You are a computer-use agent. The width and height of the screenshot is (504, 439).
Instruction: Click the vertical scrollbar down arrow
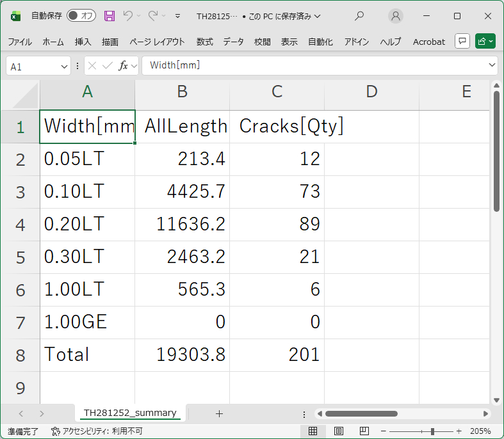pyautogui.click(x=496, y=400)
